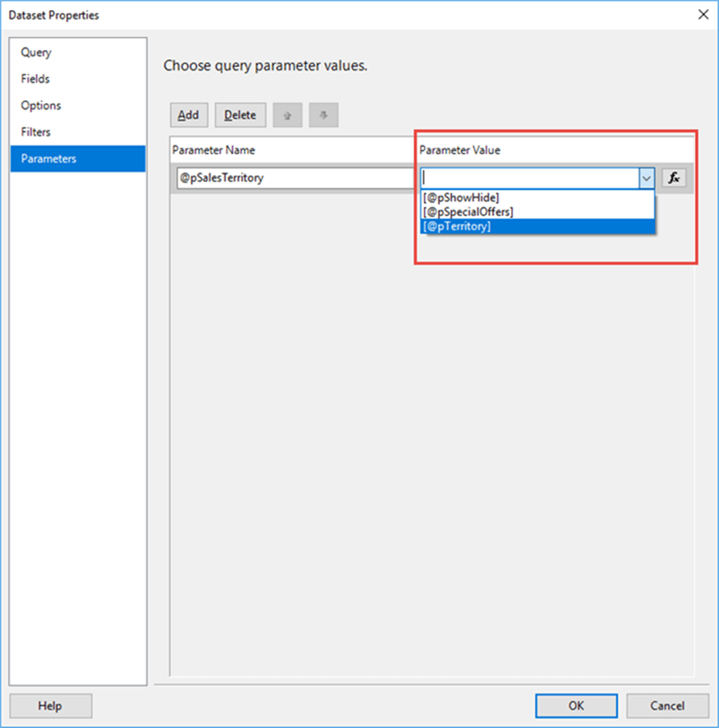Image resolution: width=719 pixels, height=728 pixels.
Task: Open the Filters page
Action: (35, 131)
